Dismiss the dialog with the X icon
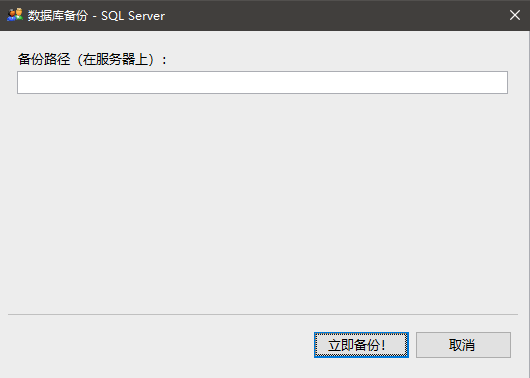This screenshot has width=530, height=378. [514, 15]
